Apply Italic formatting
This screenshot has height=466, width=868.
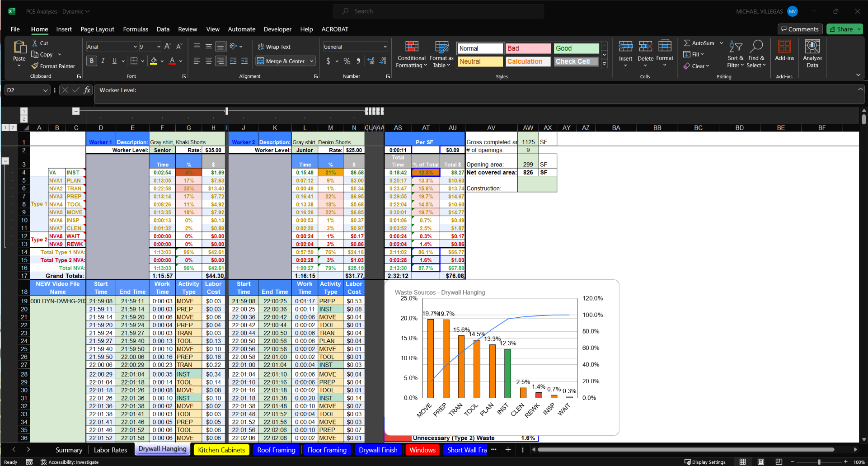(103, 61)
